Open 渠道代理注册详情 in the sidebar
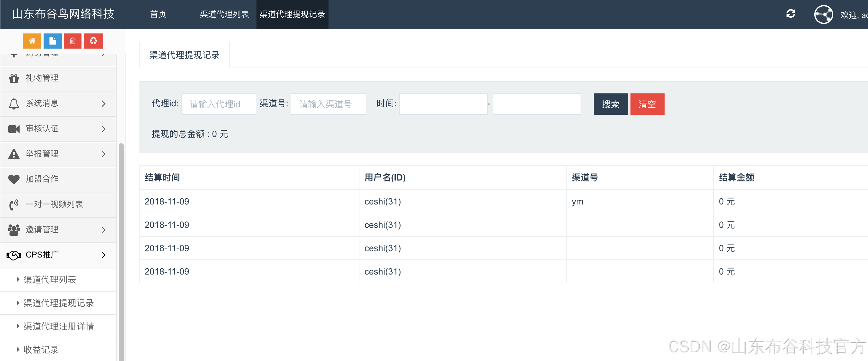The height and width of the screenshot is (361, 868). pyautogui.click(x=58, y=326)
